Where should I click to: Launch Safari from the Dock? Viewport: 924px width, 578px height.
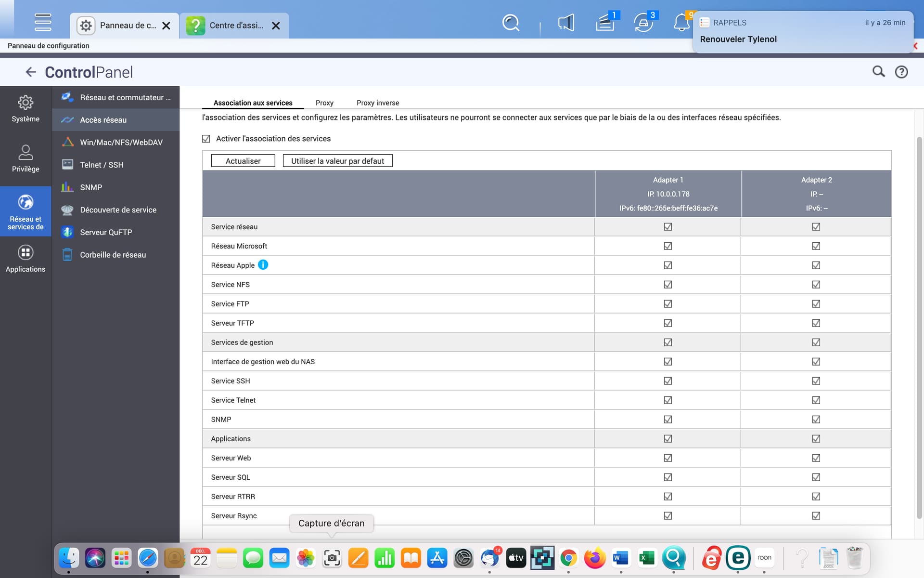point(148,558)
